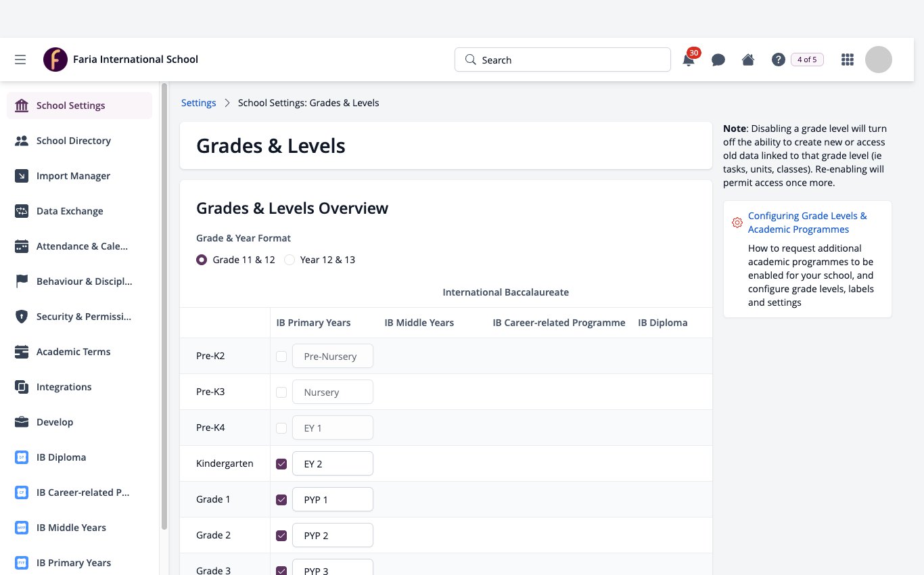Open the hamburger navigation menu
Screen dimensions: 924x575
(x=20, y=60)
